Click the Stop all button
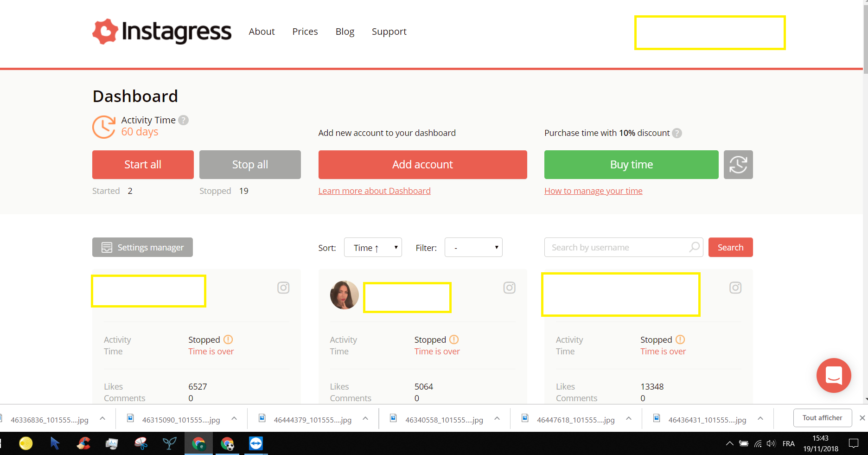This screenshot has height=455, width=868. coord(250,165)
